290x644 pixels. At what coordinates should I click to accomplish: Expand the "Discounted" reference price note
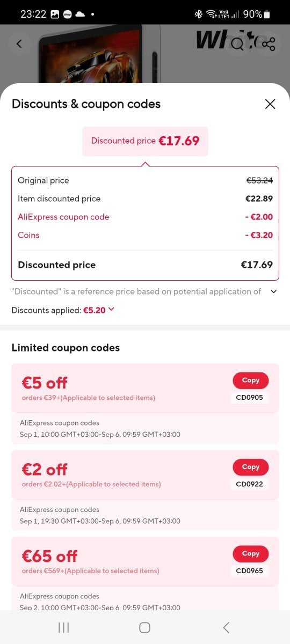tap(273, 291)
